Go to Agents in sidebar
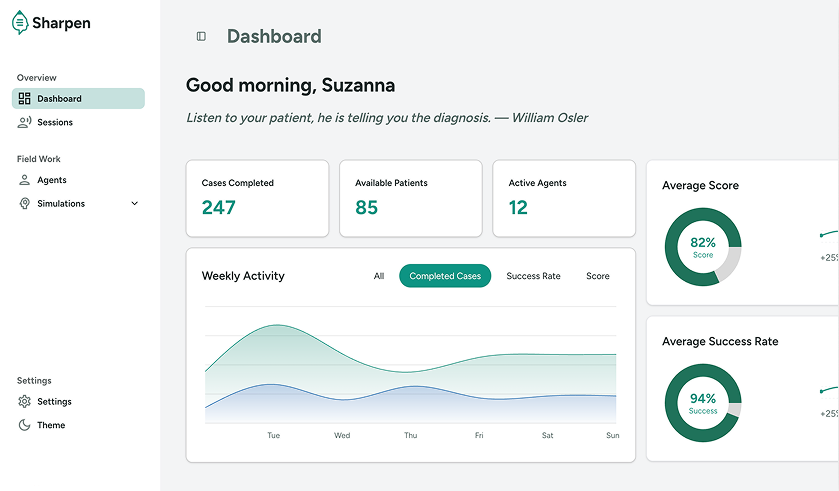 52,180
